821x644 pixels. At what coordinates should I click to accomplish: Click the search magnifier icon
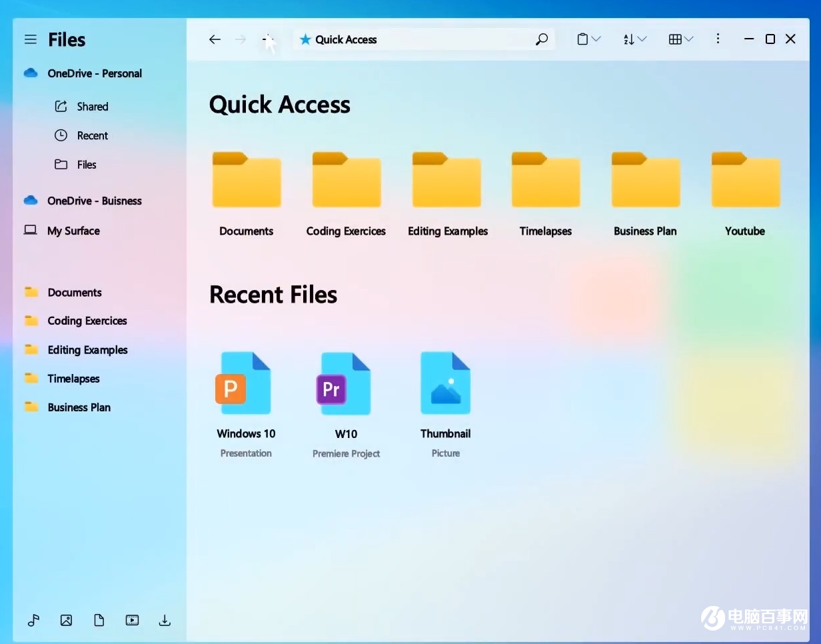click(541, 39)
